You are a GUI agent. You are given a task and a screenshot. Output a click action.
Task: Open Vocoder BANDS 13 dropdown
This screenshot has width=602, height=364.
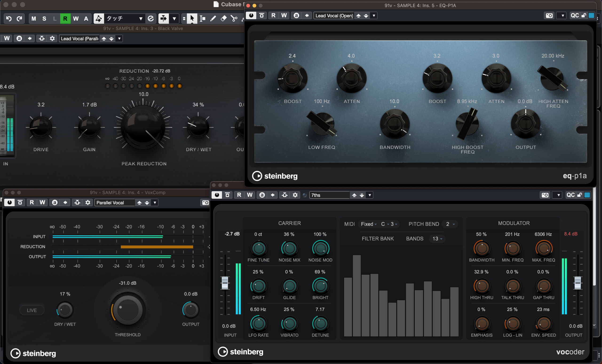437,239
